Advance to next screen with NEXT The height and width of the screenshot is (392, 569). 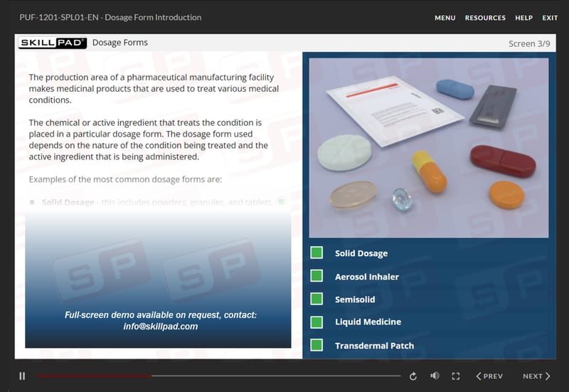pos(537,376)
